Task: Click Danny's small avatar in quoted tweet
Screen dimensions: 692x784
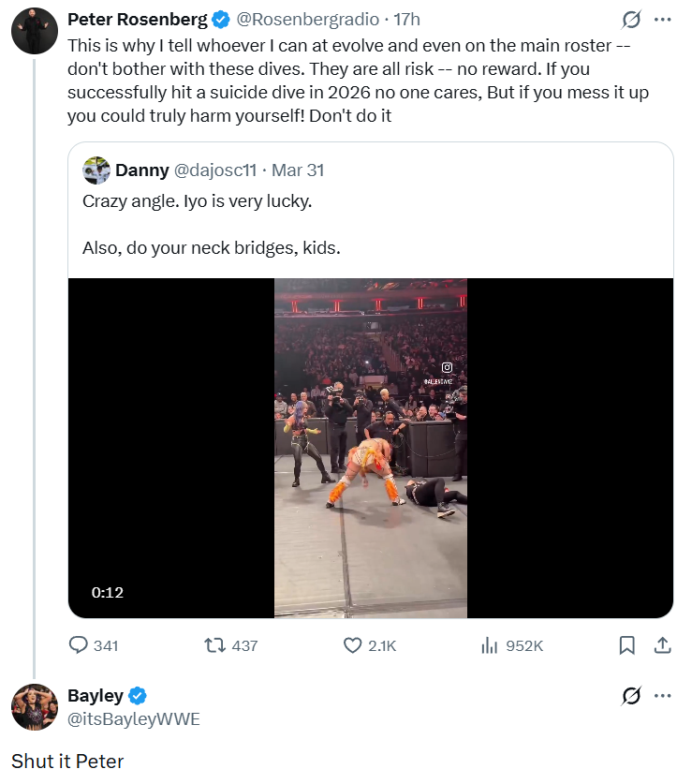Action: point(96,170)
